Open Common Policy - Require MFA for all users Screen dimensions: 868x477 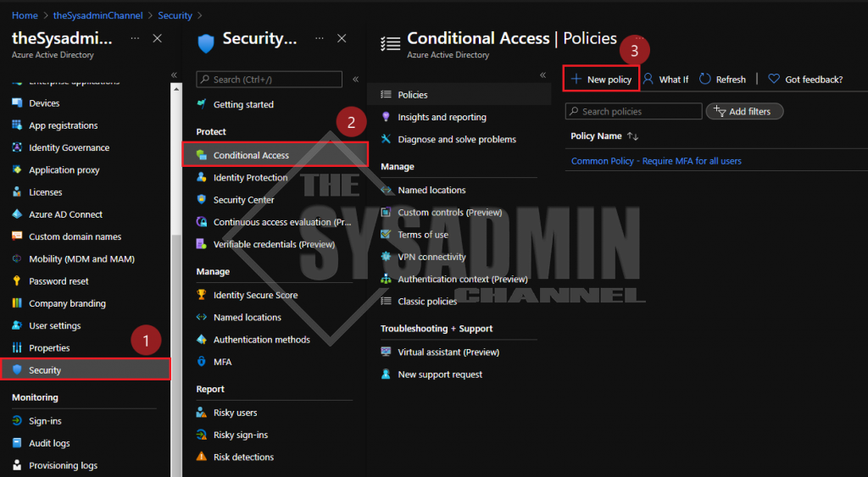pos(656,161)
